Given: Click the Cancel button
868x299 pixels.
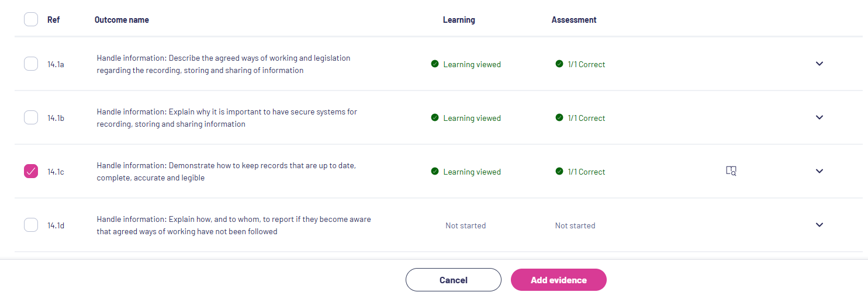Looking at the screenshot, I should click(454, 280).
